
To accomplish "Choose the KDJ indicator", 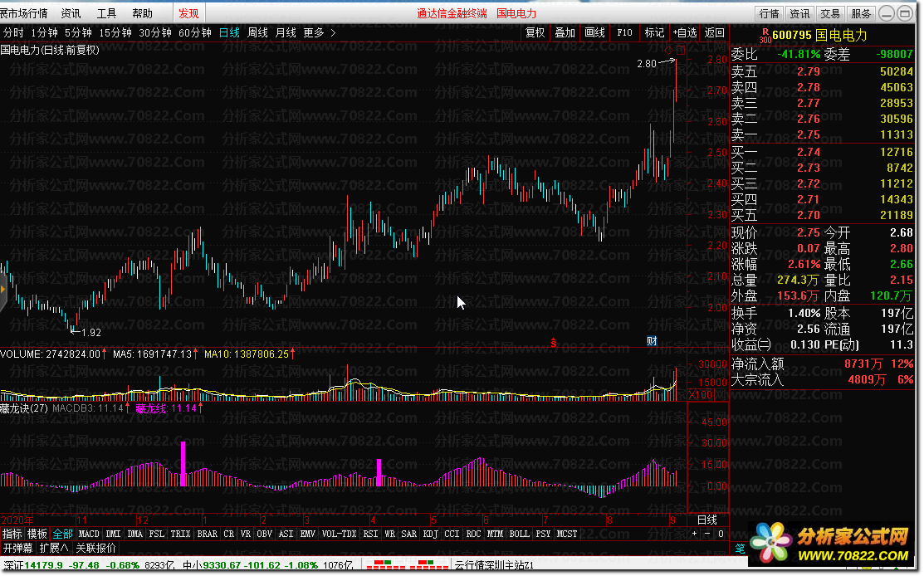I will (431, 535).
